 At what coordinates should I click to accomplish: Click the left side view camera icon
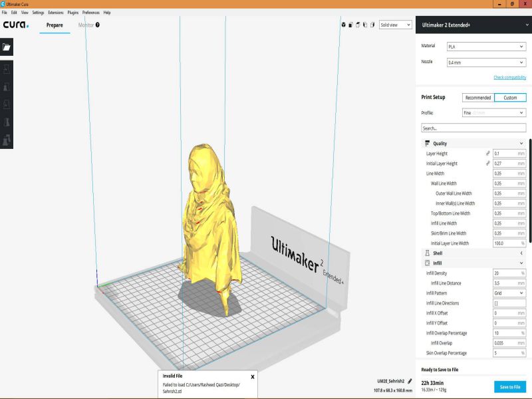pos(365,25)
